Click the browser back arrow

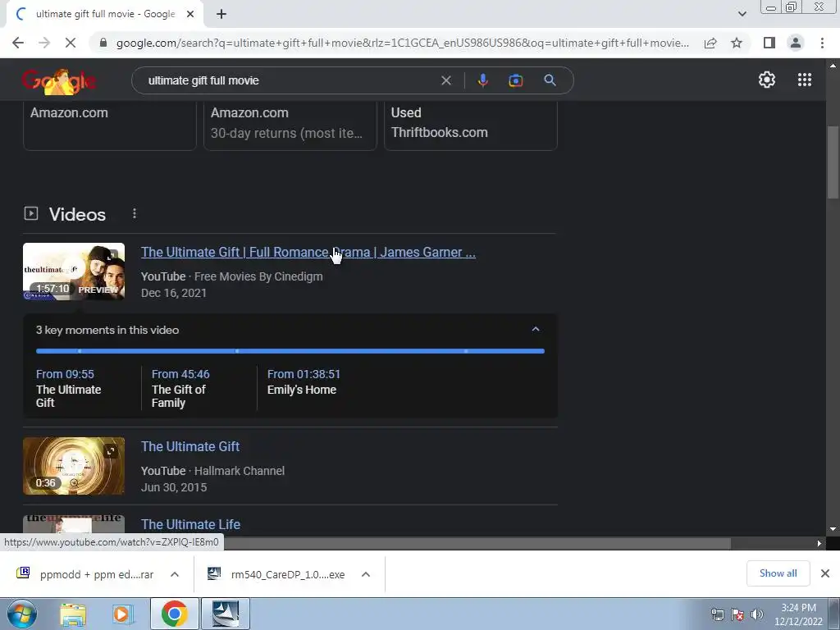(18, 43)
